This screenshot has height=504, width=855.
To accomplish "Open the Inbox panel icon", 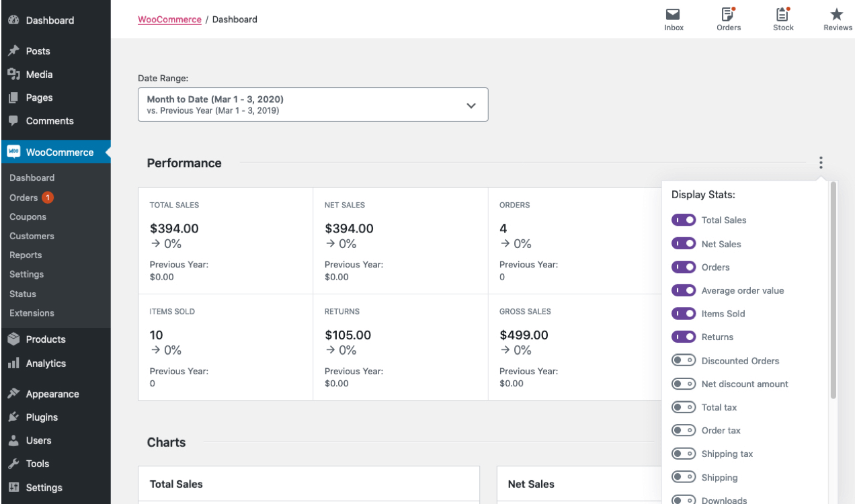I will coord(674,15).
